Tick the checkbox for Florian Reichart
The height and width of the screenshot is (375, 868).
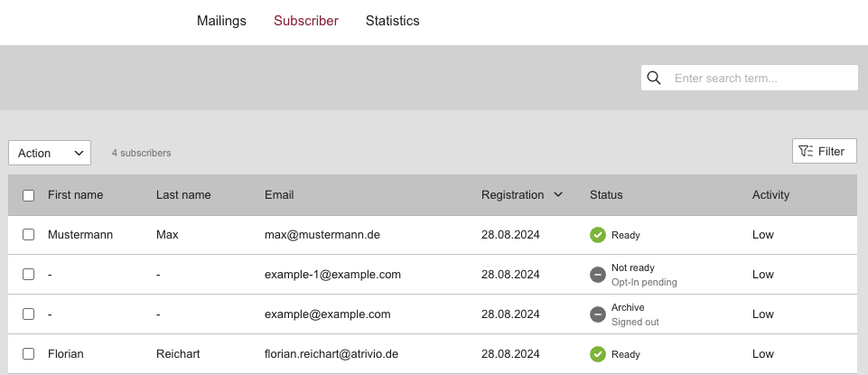[28, 354]
